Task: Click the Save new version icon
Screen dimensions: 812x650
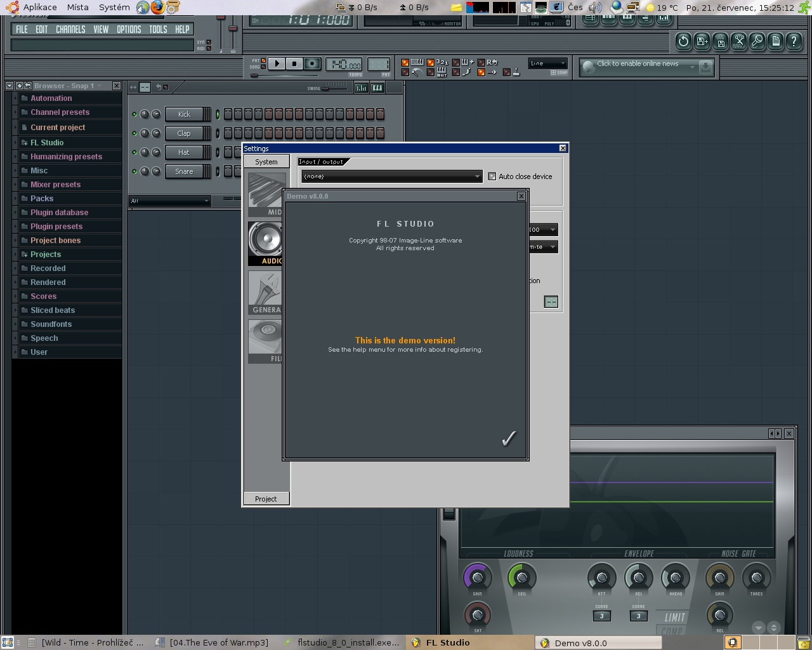Action: (x=702, y=42)
